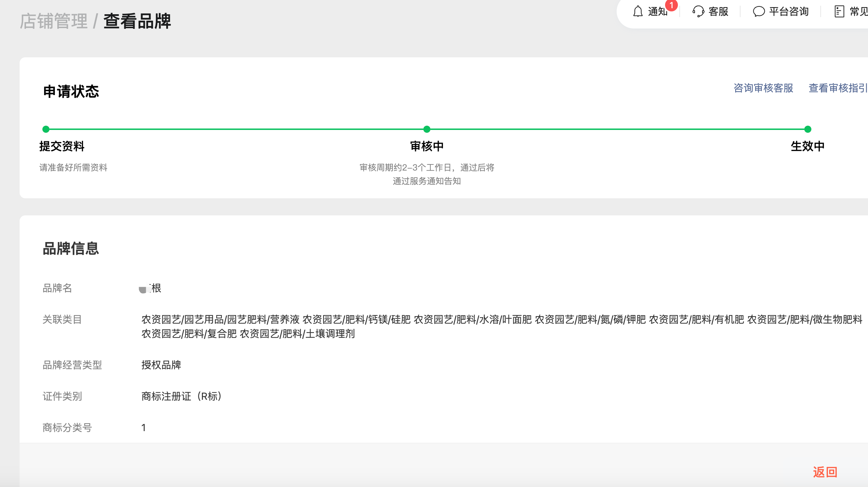
Task: Click the platform consultation chat bubble icon
Action: (758, 12)
